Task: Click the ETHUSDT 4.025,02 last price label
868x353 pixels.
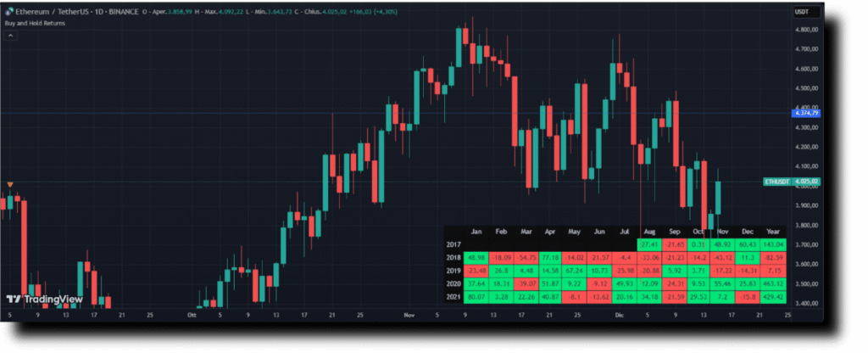Action: [790, 182]
